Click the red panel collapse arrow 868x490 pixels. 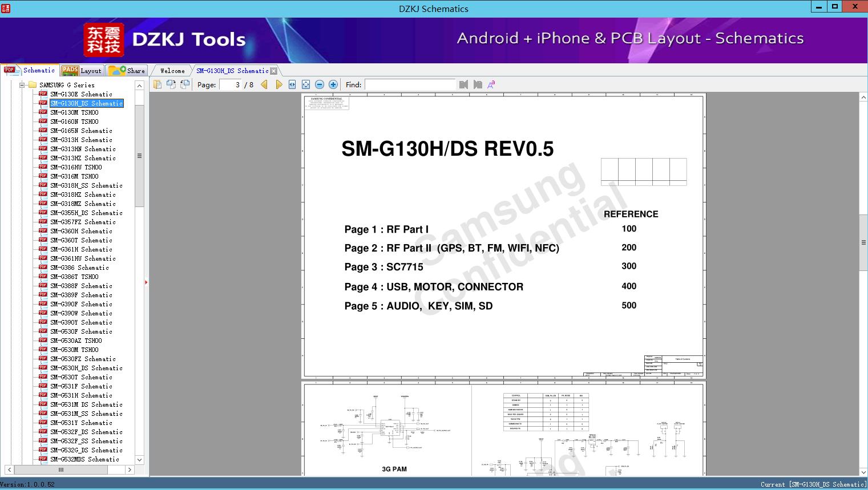pos(147,282)
